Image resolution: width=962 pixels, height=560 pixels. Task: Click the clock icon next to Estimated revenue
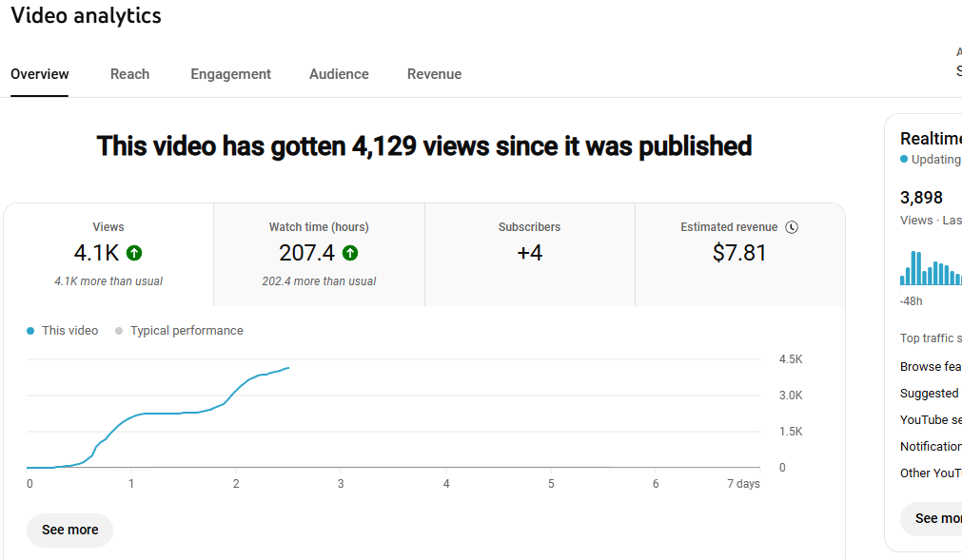coord(792,227)
